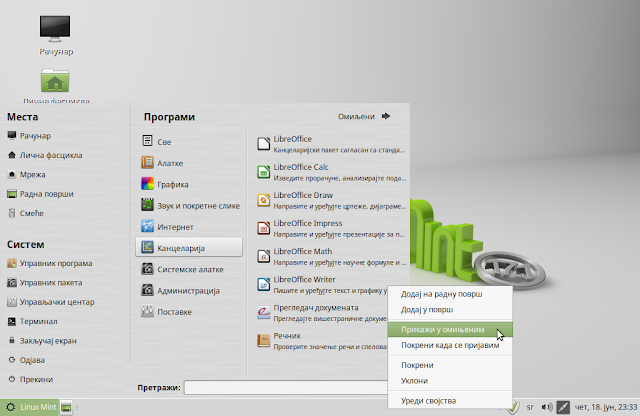Select the Све category
The image size is (640, 416).
coord(189,142)
